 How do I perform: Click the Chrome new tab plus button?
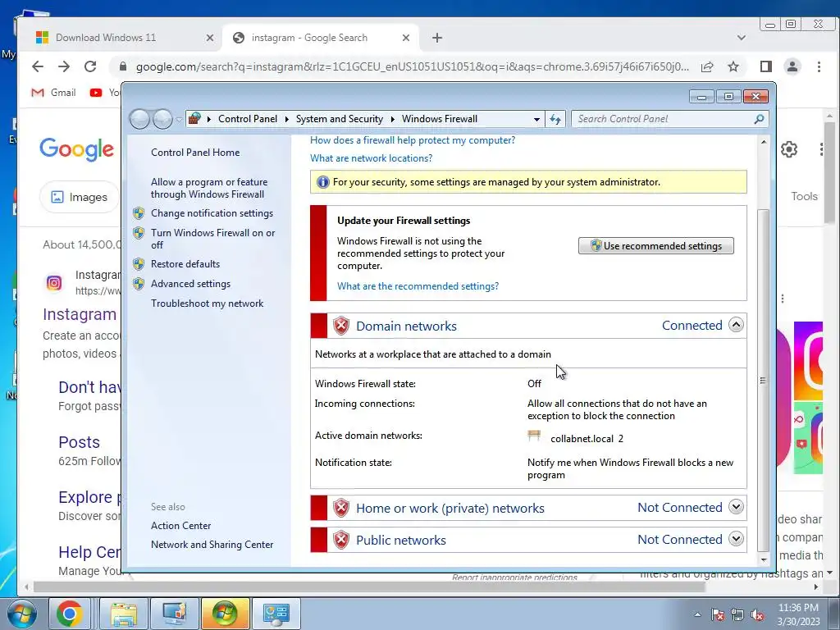pyautogui.click(x=437, y=38)
